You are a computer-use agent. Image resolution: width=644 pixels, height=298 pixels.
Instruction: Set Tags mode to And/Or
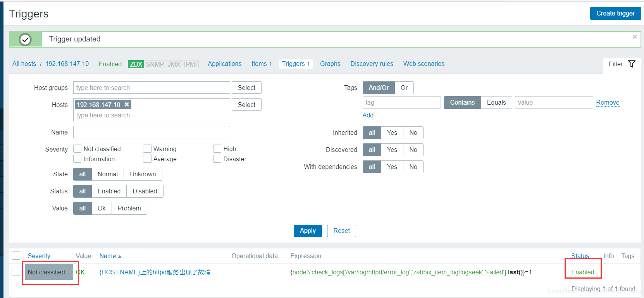379,88
